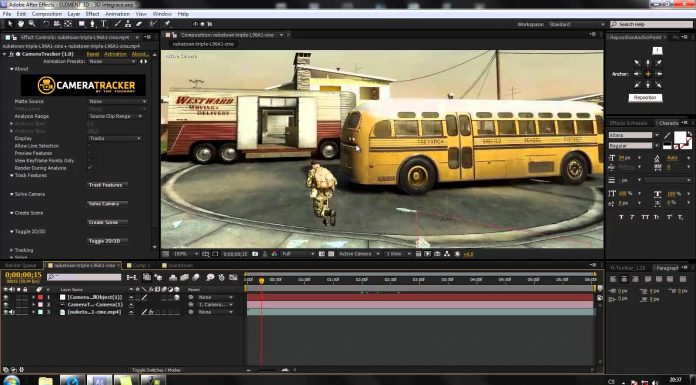This screenshot has width=696, height=385.
Task: Toggle All Caps style button
Action: 645,217
